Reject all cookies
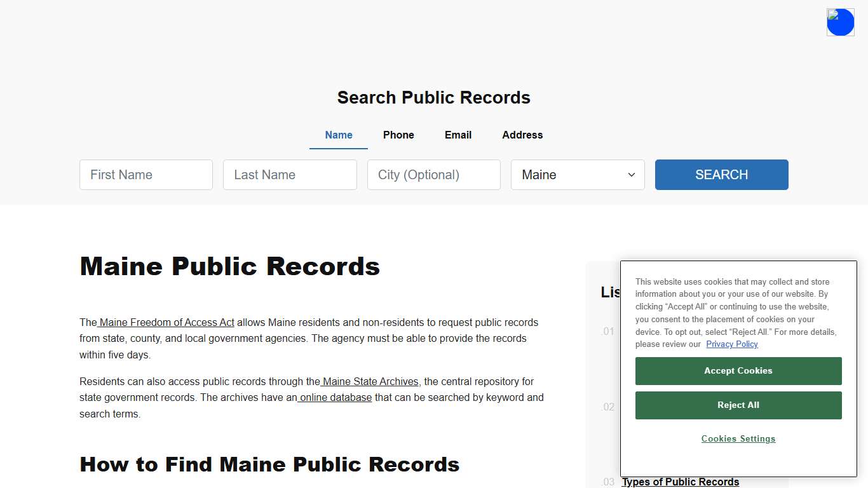This screenshot has height=488, width=868. [x=738, y=405]
